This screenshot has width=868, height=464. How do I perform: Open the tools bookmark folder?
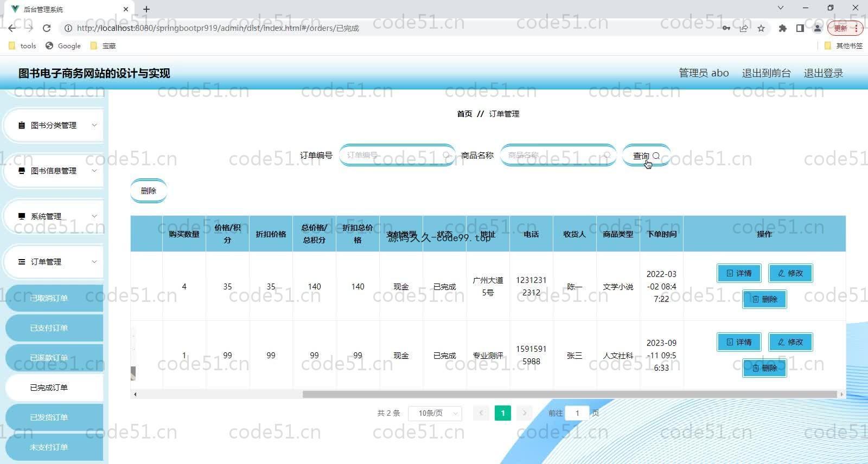[23, 46]
